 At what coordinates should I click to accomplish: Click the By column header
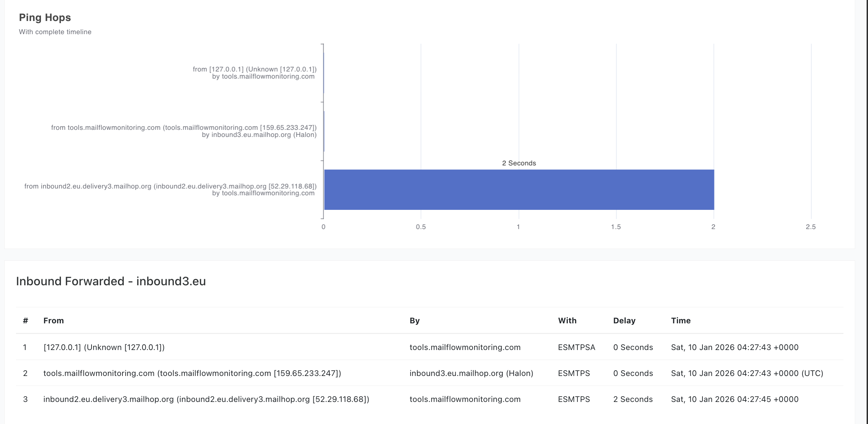(415, 320)
